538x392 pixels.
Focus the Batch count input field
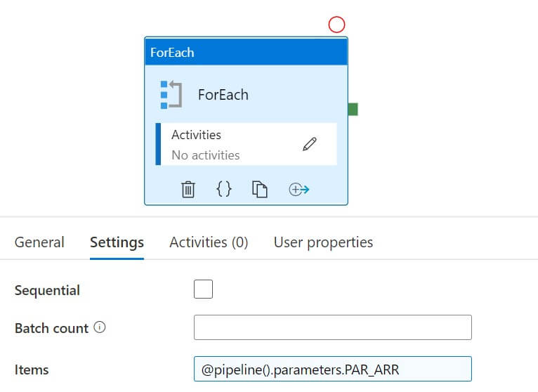[332, 327]
